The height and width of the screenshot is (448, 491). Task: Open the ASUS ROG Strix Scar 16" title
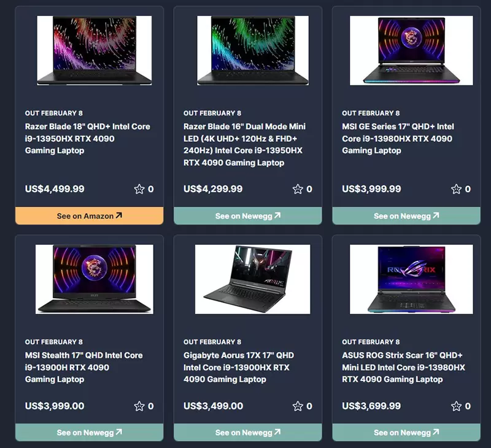coord(403,367)
